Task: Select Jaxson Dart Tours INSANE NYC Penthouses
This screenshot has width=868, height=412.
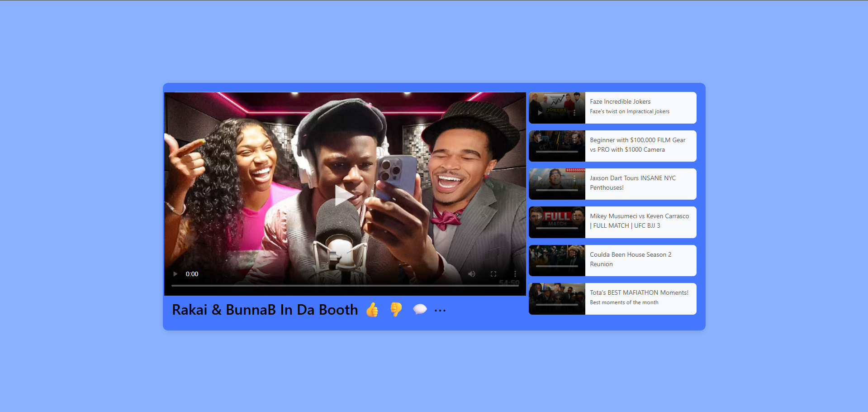Action: point(632,183)
